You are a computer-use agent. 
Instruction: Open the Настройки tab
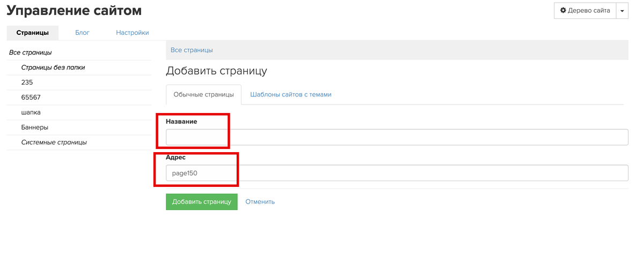132,33
